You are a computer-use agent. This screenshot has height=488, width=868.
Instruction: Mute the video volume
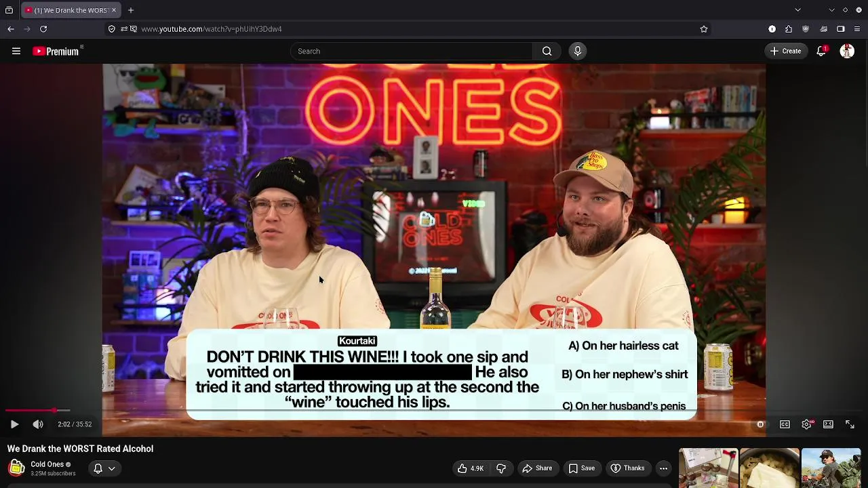pyautogui.click(x=38, y=424)
